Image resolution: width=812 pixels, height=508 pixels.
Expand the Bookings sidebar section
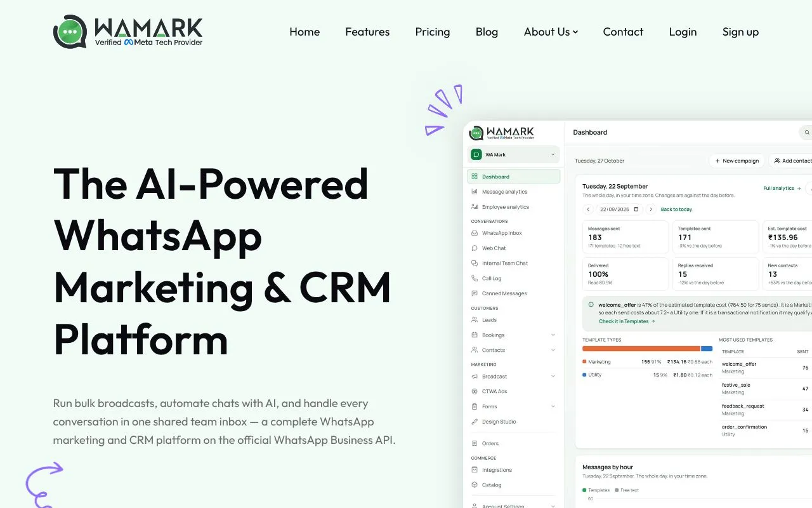(x=553, y=335)
